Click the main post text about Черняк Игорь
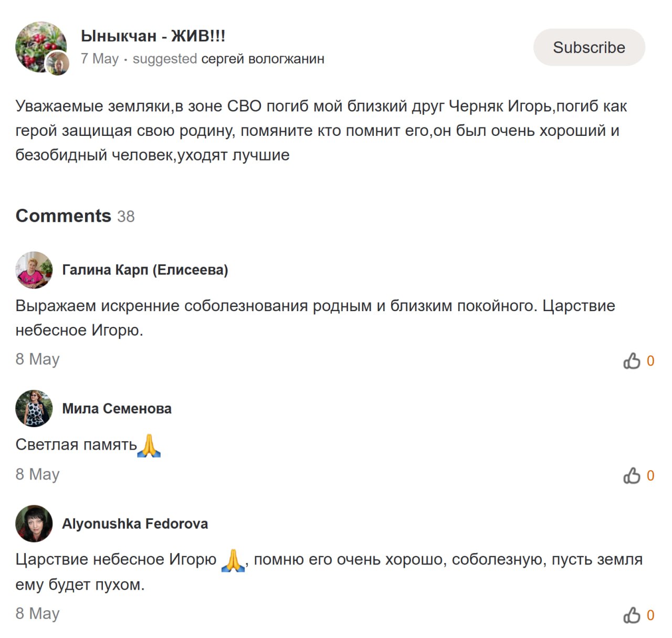This screenshot has width=672, height=638. coord(320,131)
